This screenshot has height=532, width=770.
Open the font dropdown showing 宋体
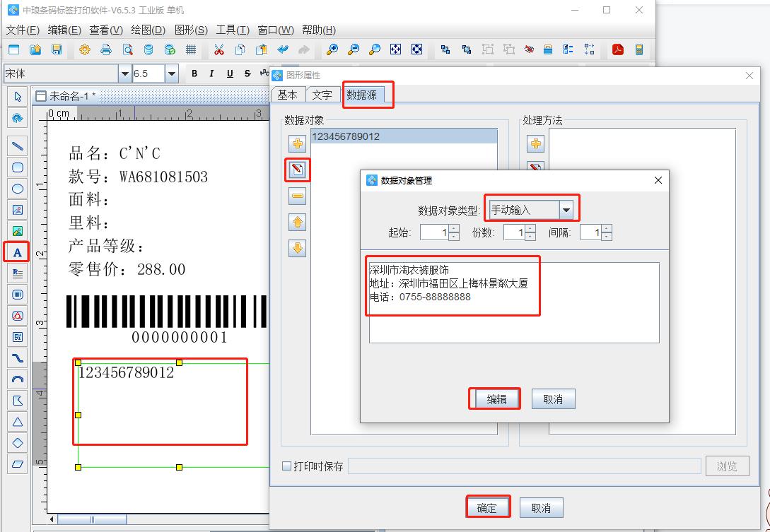click(x=124, y=73)
